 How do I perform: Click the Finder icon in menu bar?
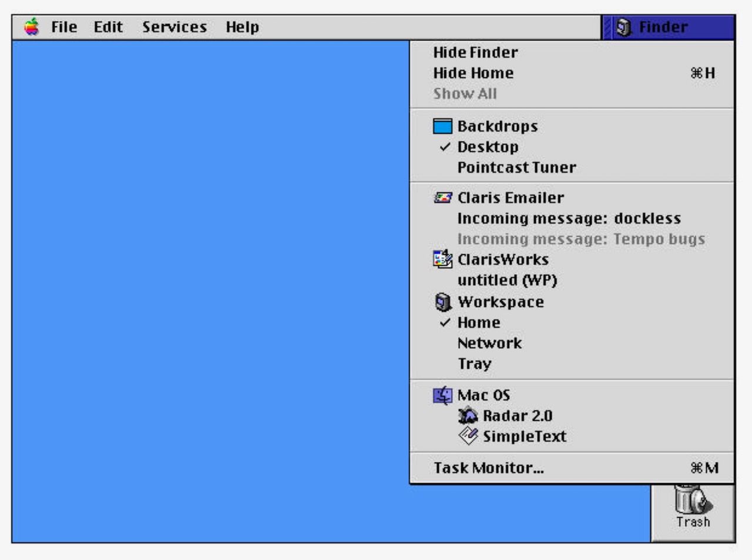click(623, 27)
